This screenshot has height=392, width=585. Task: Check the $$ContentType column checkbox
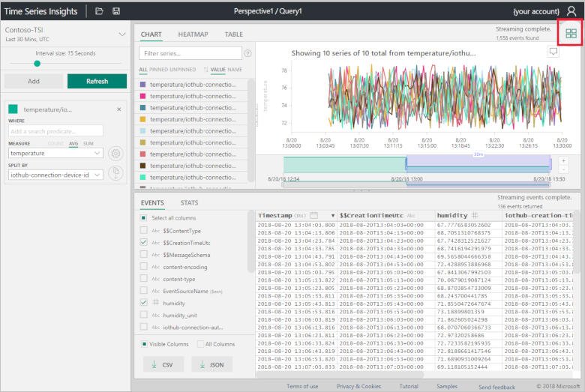pos(144,230)
